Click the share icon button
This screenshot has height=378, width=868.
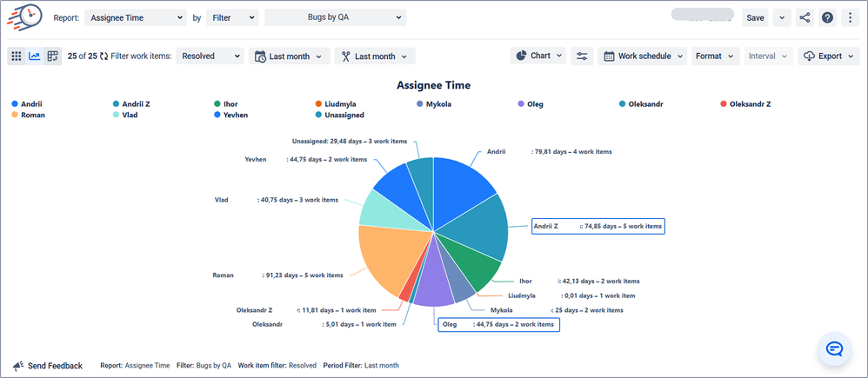pyautogui.click(x=805, y=17)
